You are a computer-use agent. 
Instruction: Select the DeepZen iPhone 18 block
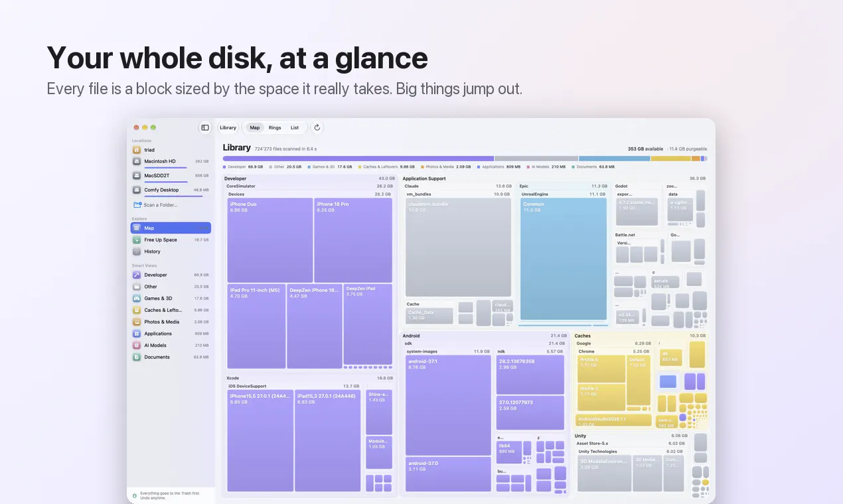click(x=315, y=326)
